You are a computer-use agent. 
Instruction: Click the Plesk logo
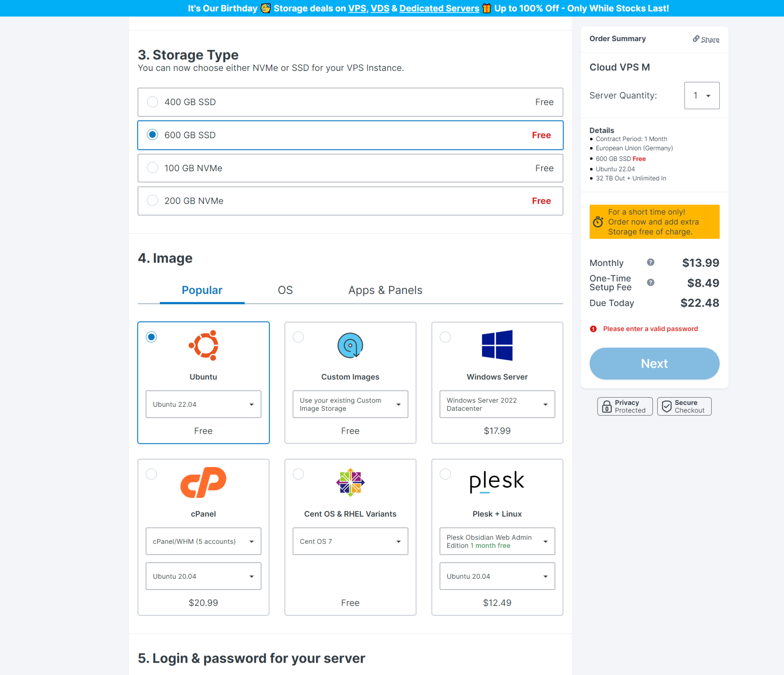497,481
